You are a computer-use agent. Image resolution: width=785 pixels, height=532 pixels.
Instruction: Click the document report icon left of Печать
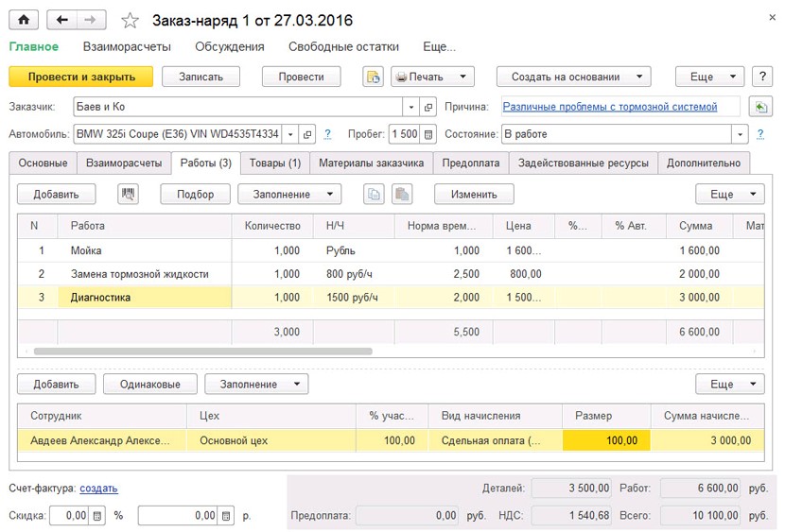point(373,77)
